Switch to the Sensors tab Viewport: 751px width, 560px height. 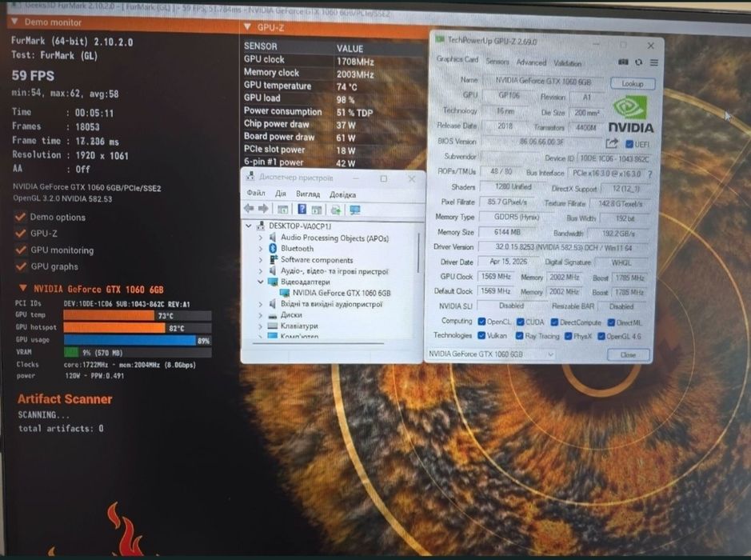click(x=497, y=62)
